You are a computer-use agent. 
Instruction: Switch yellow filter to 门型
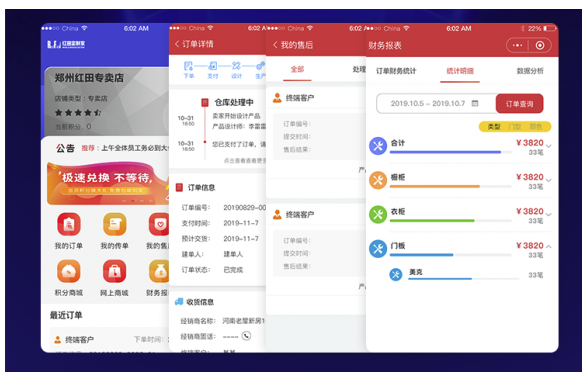pos(515,127)
